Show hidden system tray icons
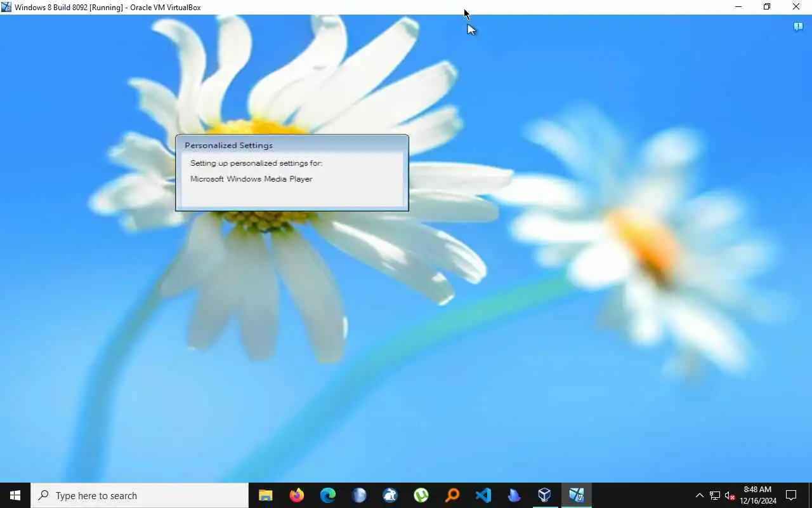The width and height of the screenshot is (812, 508). click(x=699, y=495)
